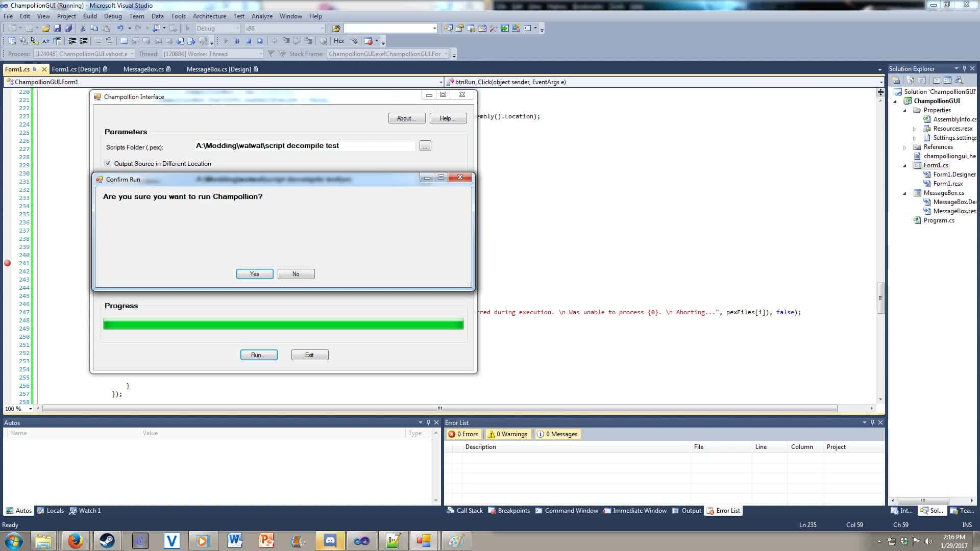This screenshot has height=551, width=980.
Task: Click View Code icon in Solution Explorer
Action: 936,81
